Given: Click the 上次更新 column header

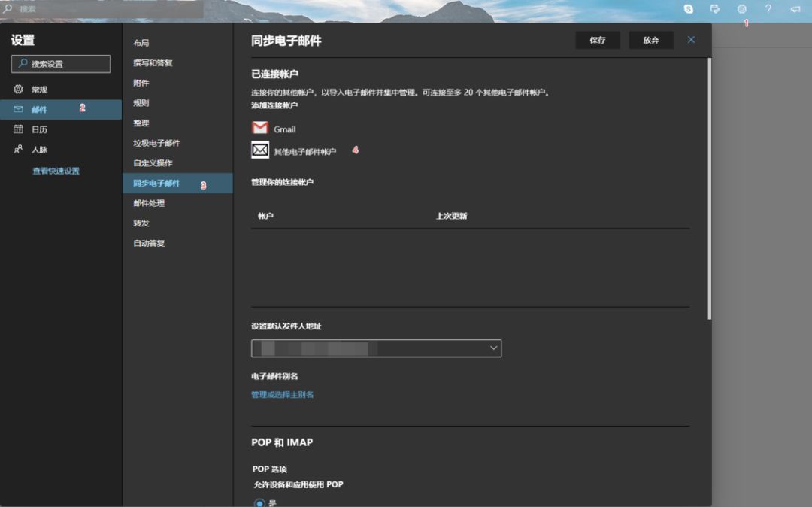Looking at the screenshot, I should pos(452,216).
